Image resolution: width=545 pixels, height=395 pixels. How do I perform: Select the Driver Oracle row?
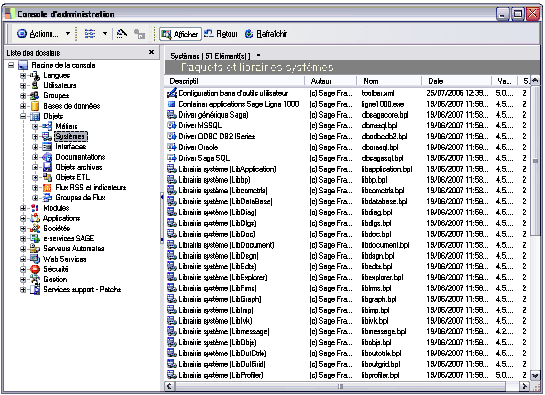pos(348,147)
